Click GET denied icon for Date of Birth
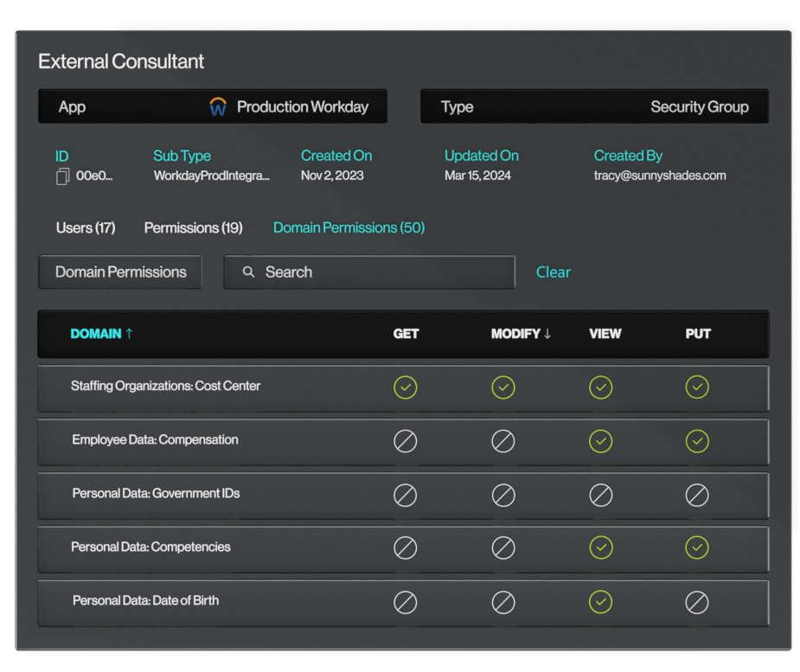Screen dimensions: 800x672 405,602
